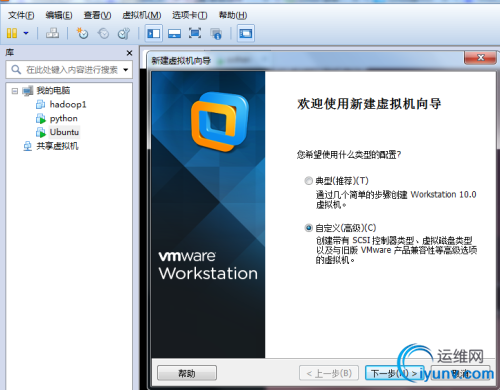The image size is (500, 390).
Task: Toggle the thumbnail bar view icon
Action: (x=174, y=33)
